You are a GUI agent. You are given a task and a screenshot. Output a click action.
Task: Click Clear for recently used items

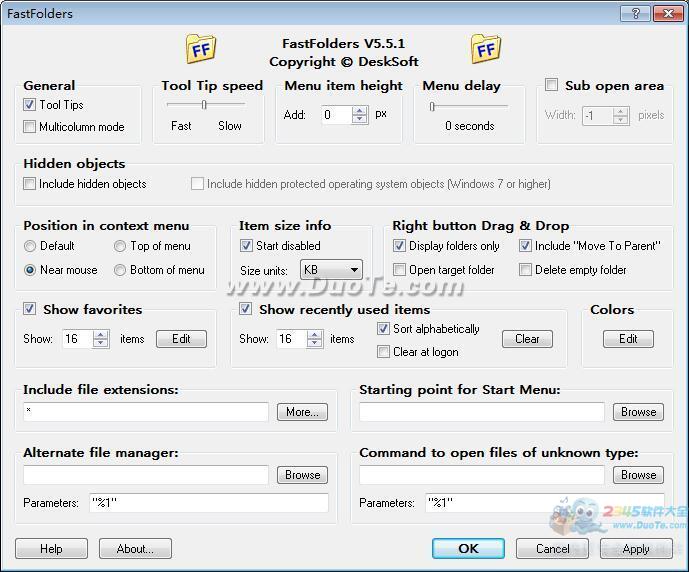click(527, 339)
